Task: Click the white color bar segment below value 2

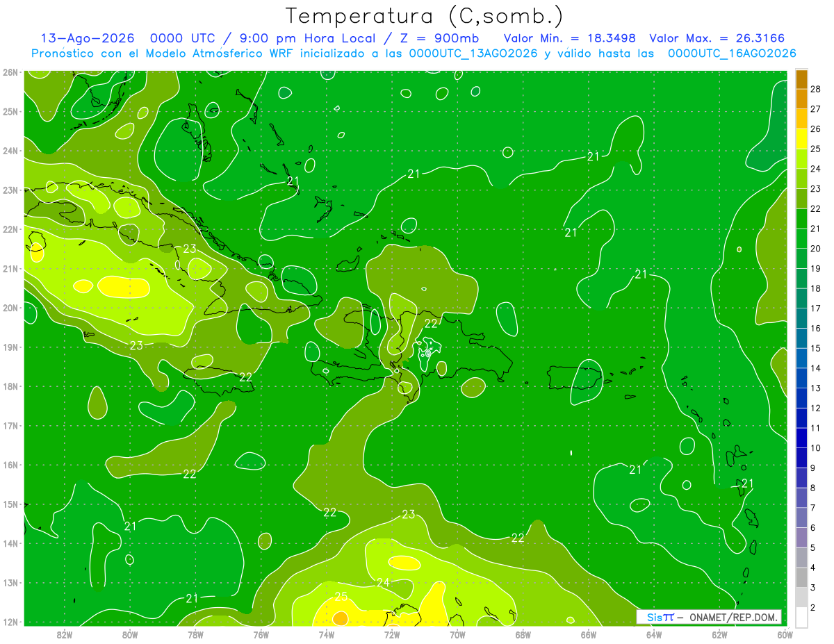Action: [801, 617]
